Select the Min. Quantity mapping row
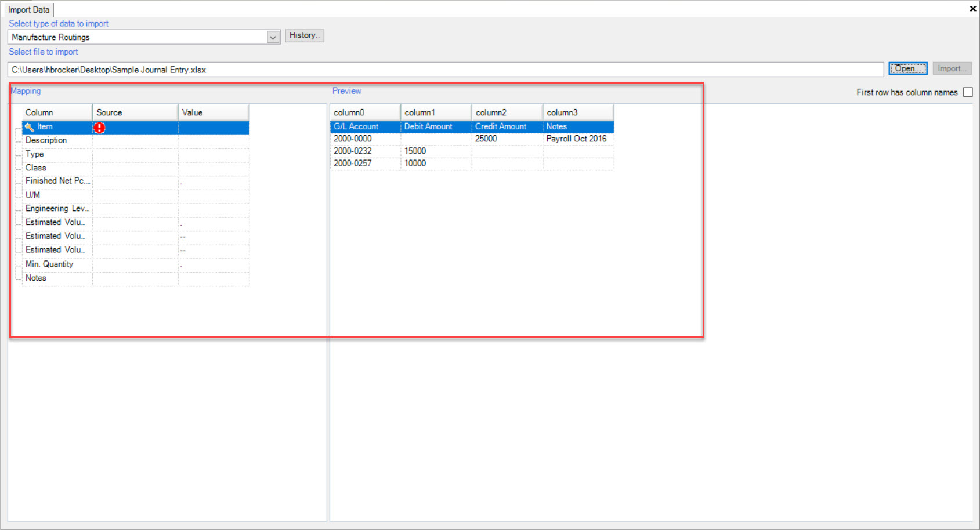This screenshot has width=980, height=530. pos(136,264)
